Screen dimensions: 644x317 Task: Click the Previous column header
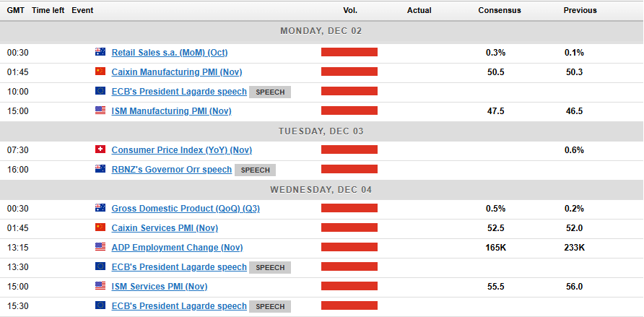click(x=580, y=11)
